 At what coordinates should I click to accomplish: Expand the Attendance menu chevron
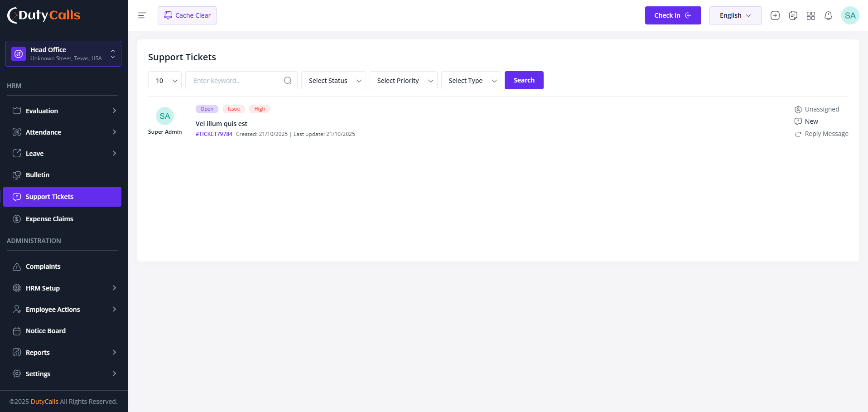[114, 132]
